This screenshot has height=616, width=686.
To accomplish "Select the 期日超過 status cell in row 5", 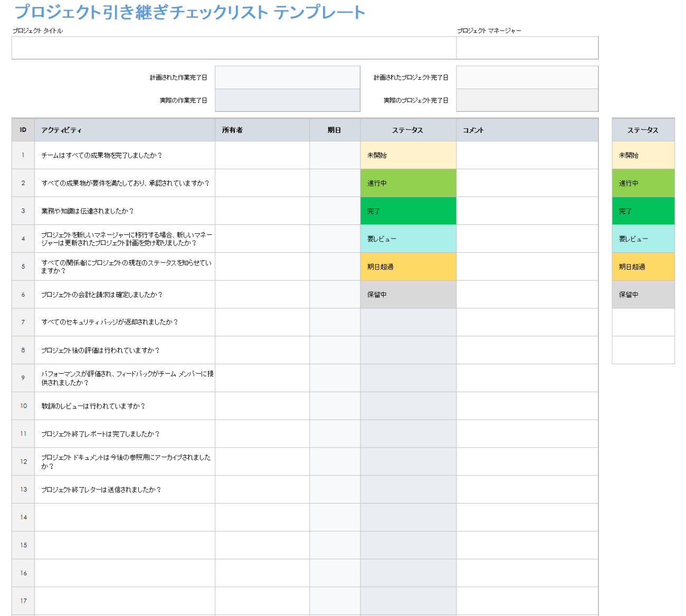I will pyautogui.click(x=408, y=267).
